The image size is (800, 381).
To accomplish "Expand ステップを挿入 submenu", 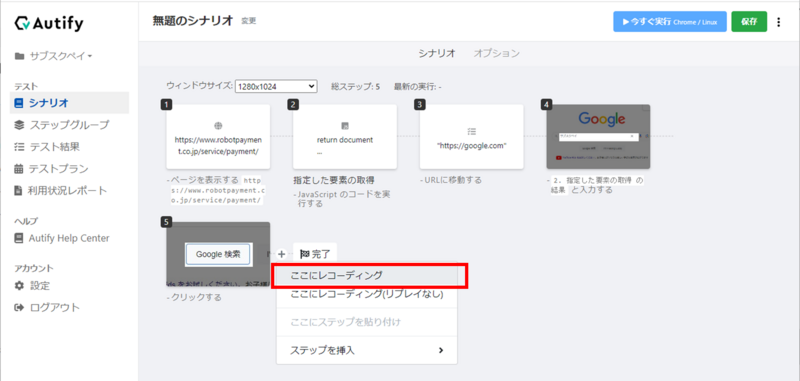I will [367, 350].
